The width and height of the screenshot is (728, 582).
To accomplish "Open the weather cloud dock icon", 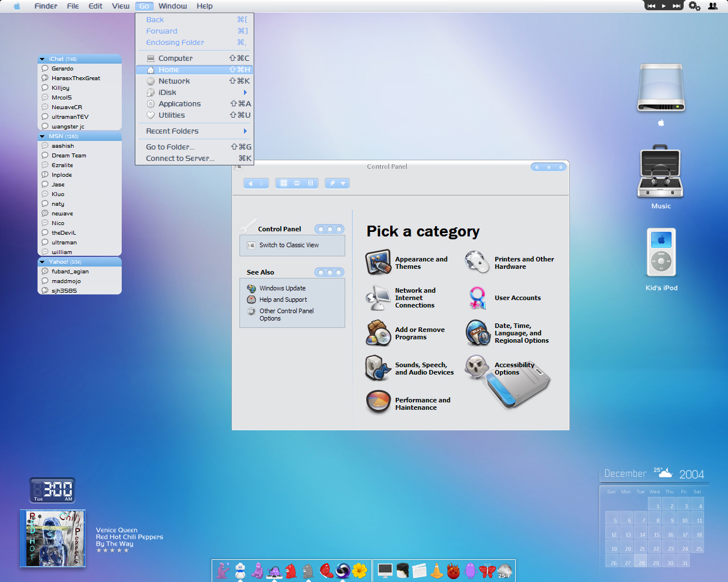I will coord(504,571).
